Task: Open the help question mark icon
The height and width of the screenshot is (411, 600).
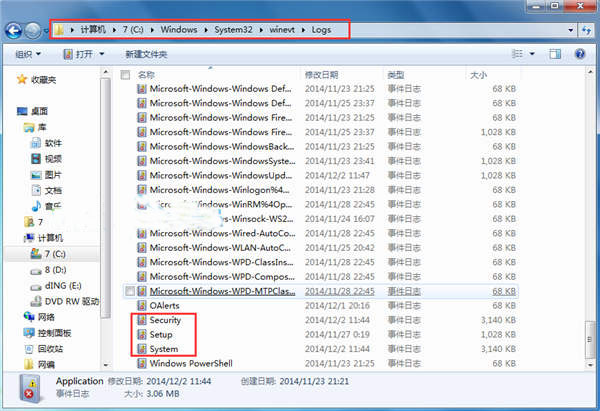Action: 580,54
